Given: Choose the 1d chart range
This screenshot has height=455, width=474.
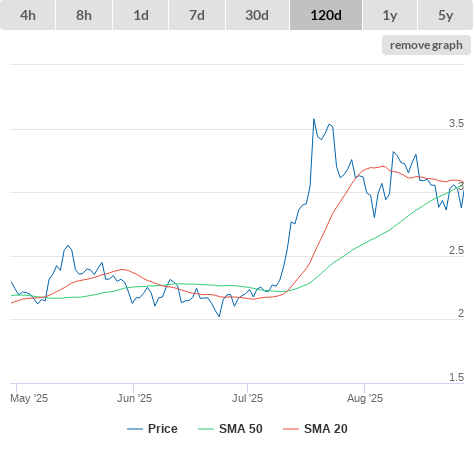Looking at the screenshot, I should tap(141, 15).
